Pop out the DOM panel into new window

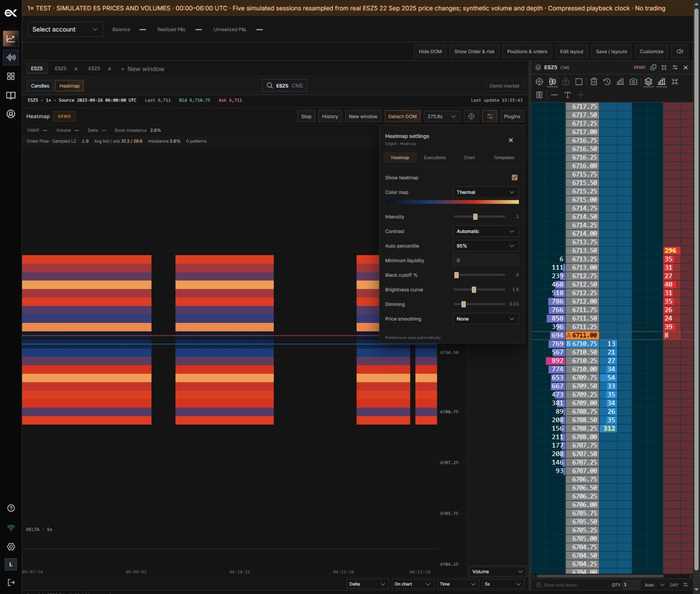(x=653, y=68)
